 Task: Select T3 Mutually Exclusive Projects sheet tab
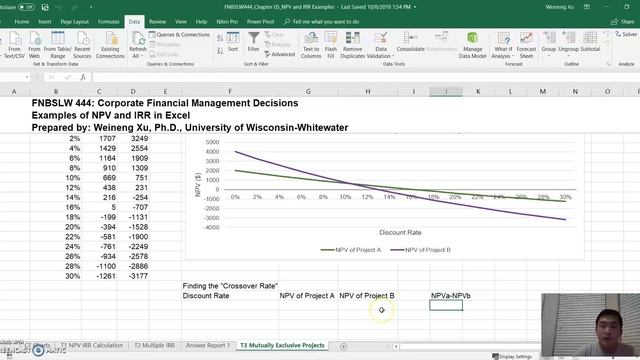coord(282,345)
